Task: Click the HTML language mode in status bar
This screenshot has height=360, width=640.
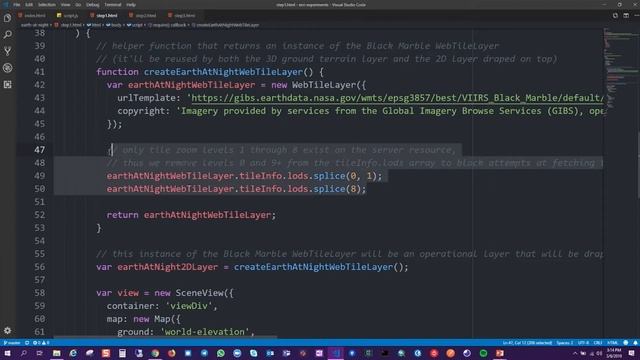Action: pyautogui.click(x=612, y=343)
